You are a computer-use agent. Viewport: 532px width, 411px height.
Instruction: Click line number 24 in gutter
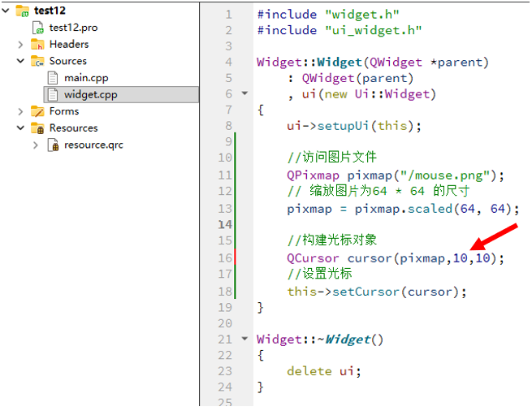tap(225, 387)
